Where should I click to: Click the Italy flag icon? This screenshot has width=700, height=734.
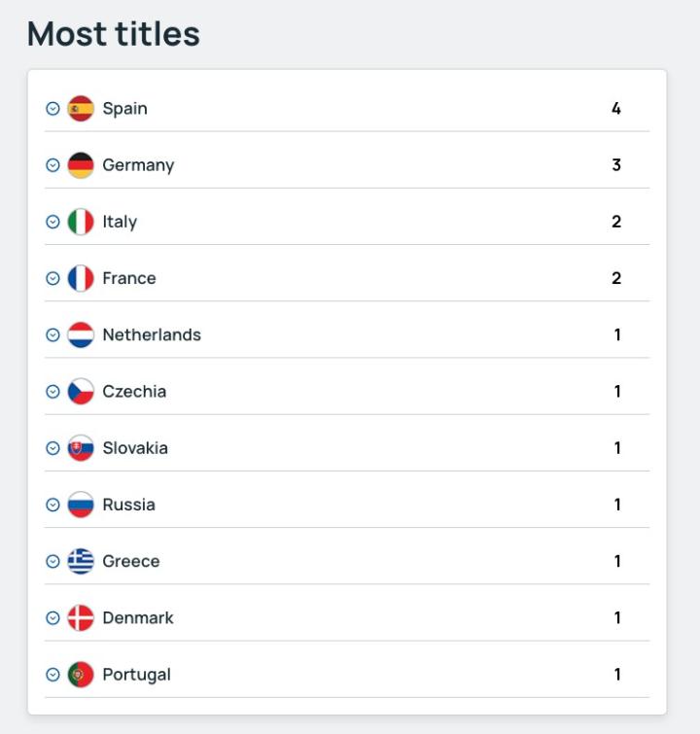pyautogui.click(x=81, y=222)
